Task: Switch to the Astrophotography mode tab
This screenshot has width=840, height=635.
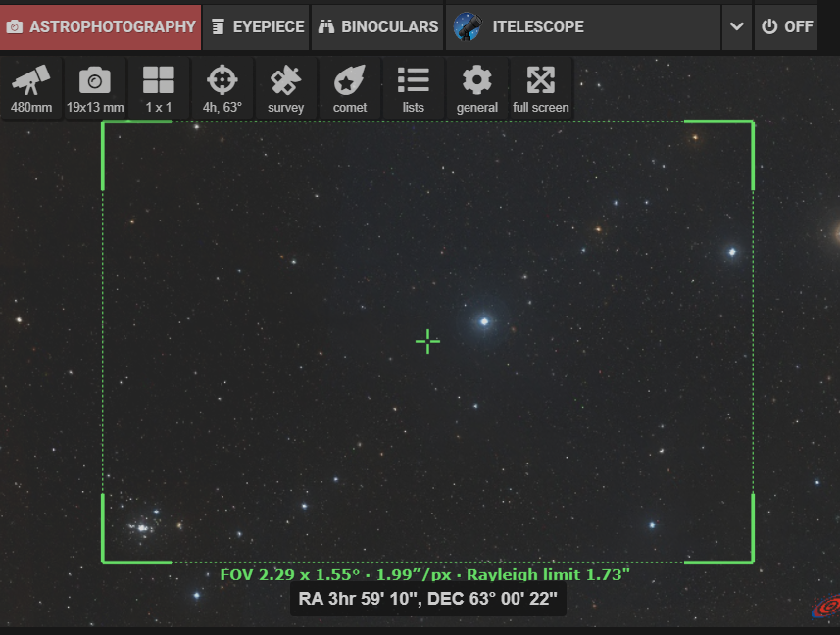Action: click(x=100, y=26)
